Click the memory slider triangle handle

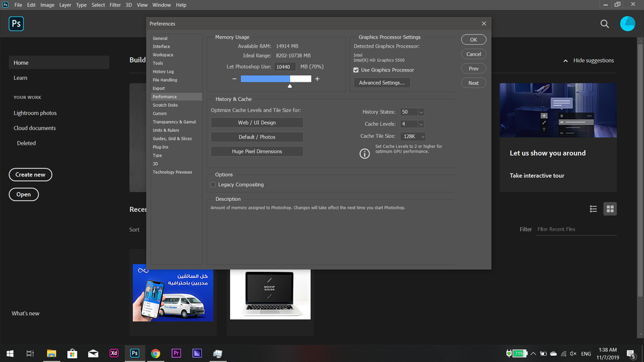(x=289, y=86)
